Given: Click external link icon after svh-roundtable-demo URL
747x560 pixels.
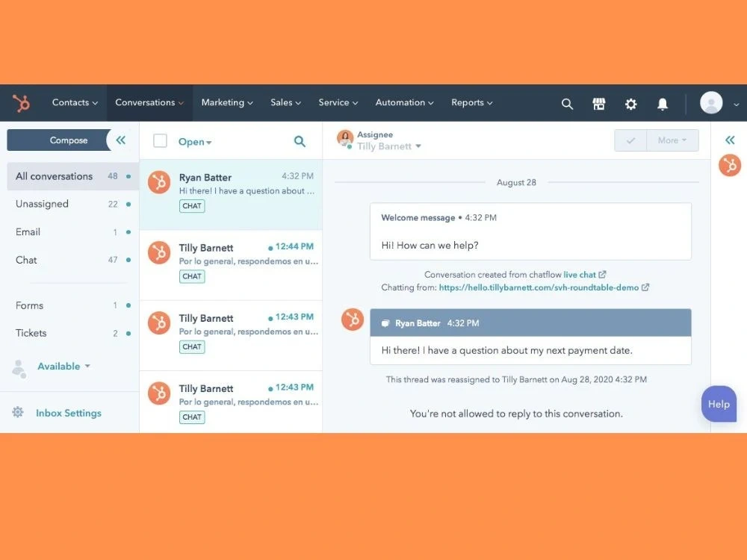Looking at the screenshot, I should 645,287.
